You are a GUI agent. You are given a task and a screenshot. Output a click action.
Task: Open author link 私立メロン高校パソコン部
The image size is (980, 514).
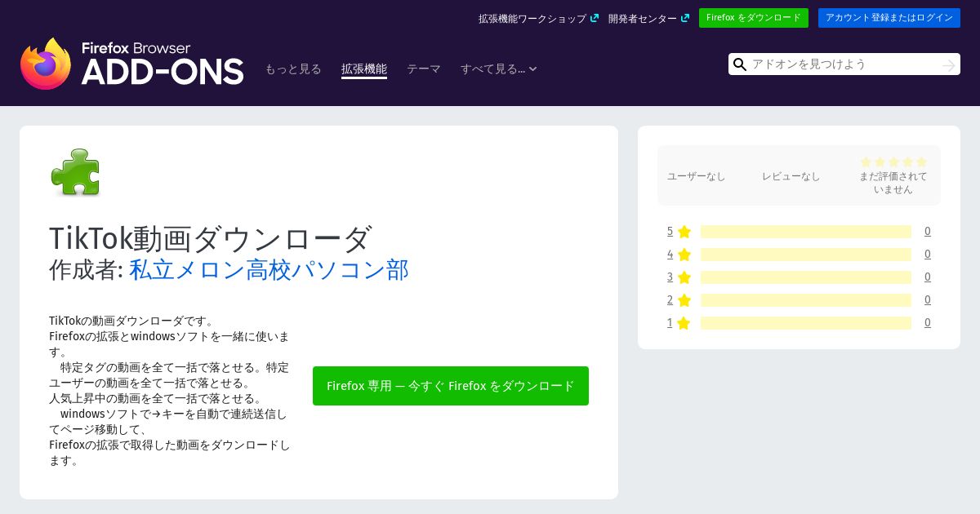point(269,269)
